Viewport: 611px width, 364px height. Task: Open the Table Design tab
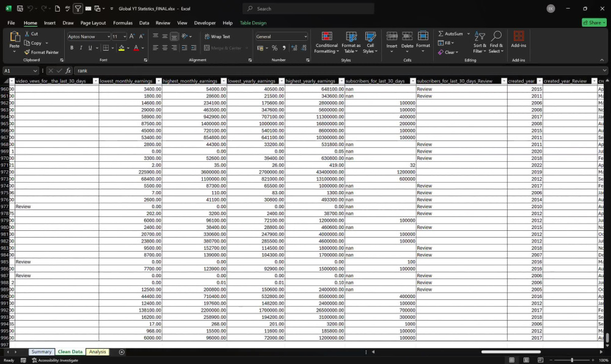coord(253,23)
